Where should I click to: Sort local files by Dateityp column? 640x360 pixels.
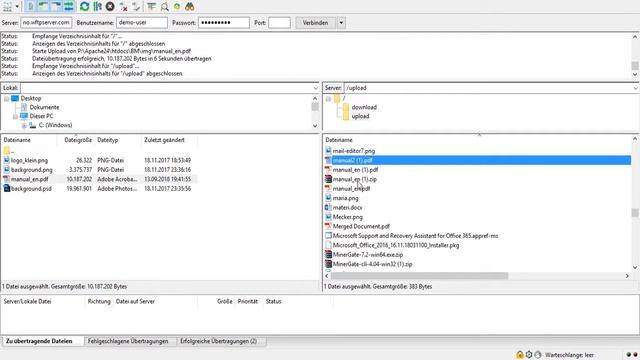107,140
